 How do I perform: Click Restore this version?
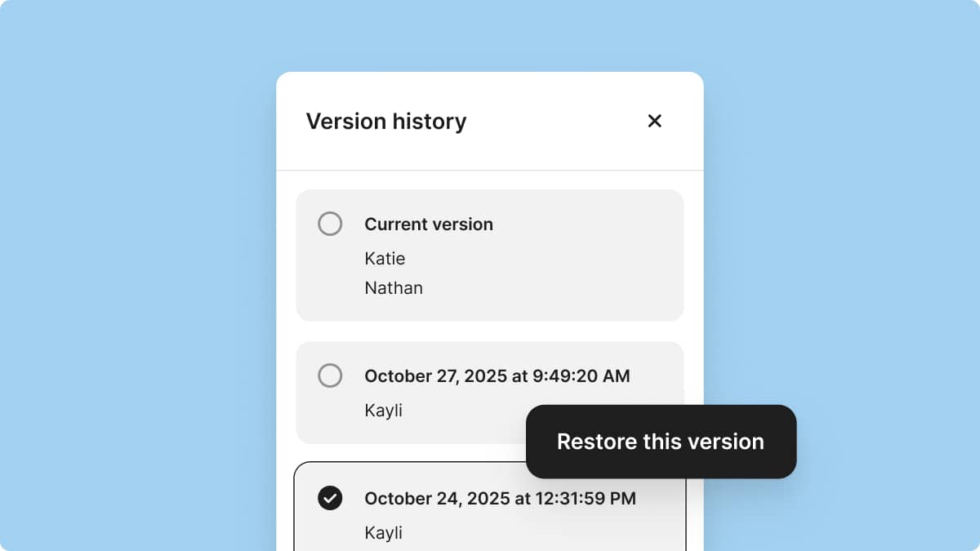coord(660,442)
